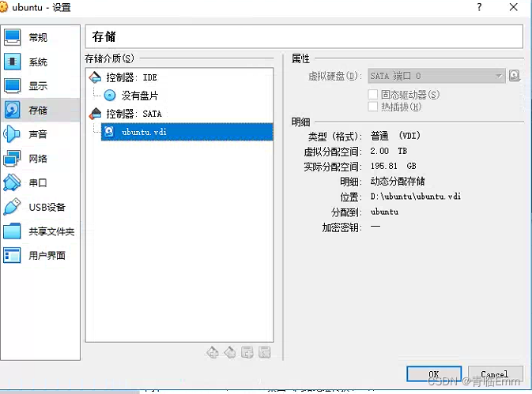
Task: Click the 存储 disk icon in sidebar
Action: (x=12, y=110)
